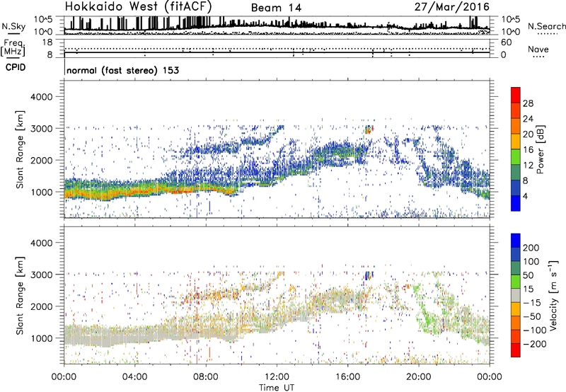Screen dimensions: 566x392
Task: Click the date '27/Mar/2016'
Action: [x=452, y=7]
